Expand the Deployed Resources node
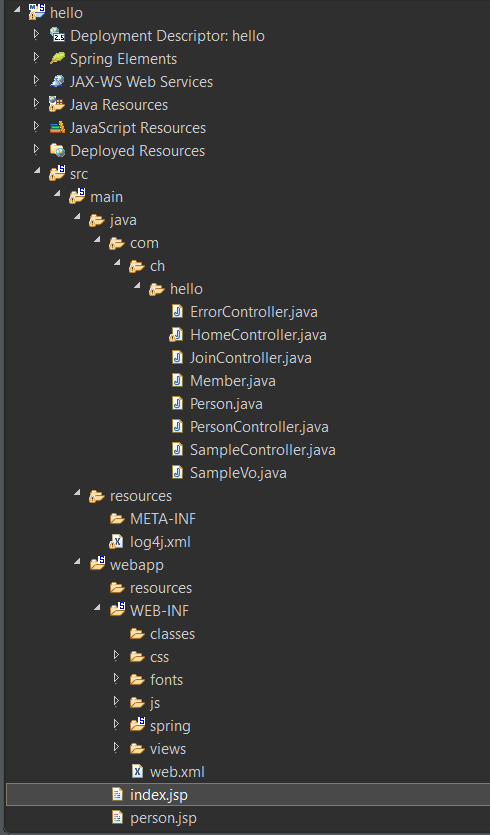Screen dimensions: 490x835 point(37,150)
